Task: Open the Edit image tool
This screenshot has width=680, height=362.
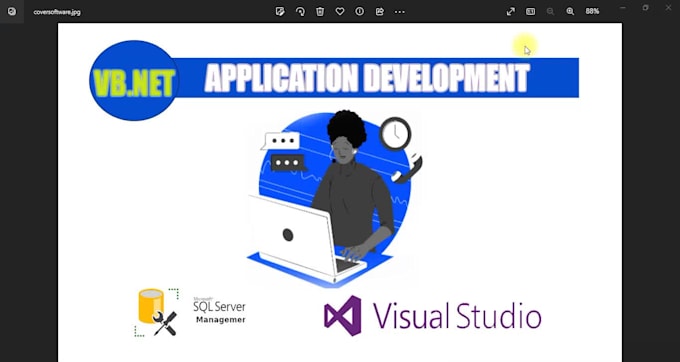Action: 280,12
